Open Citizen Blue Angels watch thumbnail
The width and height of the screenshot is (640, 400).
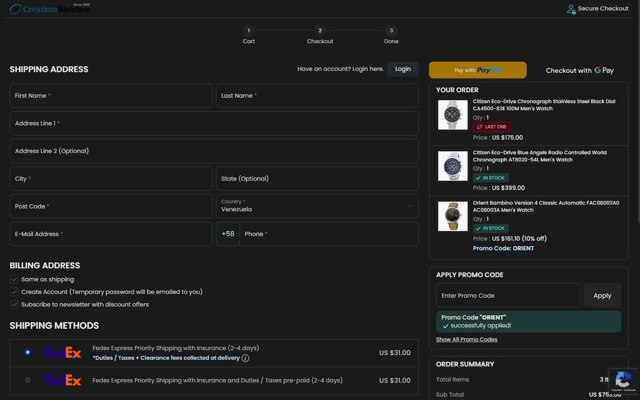click(x=453, y=166)
